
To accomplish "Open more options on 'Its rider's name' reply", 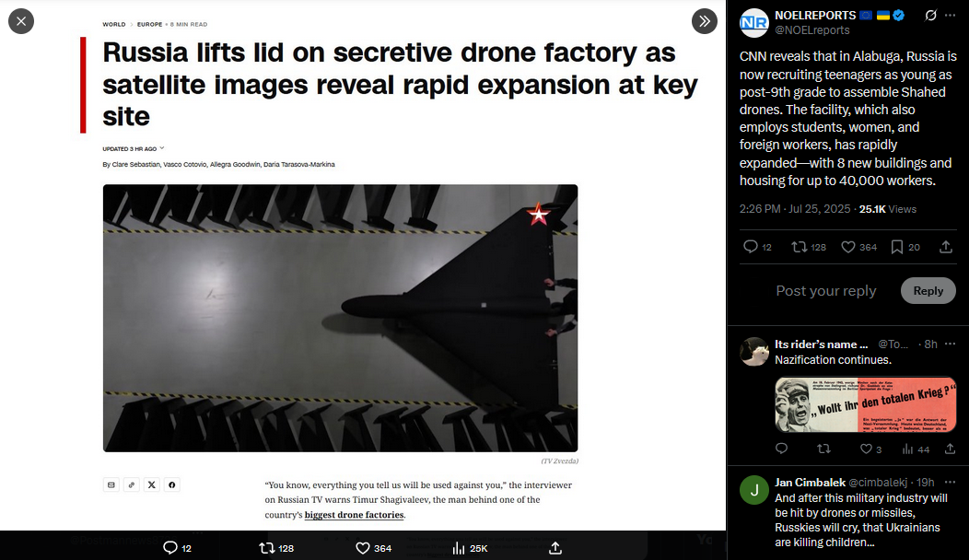I will 951,344.
